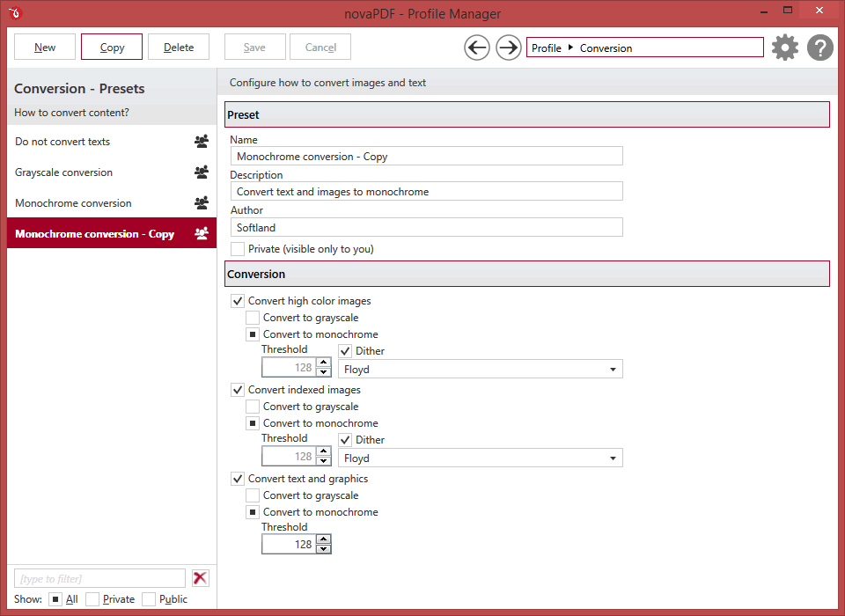This screenshot has height=616, width=845.
Task: Select Monochrome conversion - Copy preset
Action: click(x=112, y=233)
